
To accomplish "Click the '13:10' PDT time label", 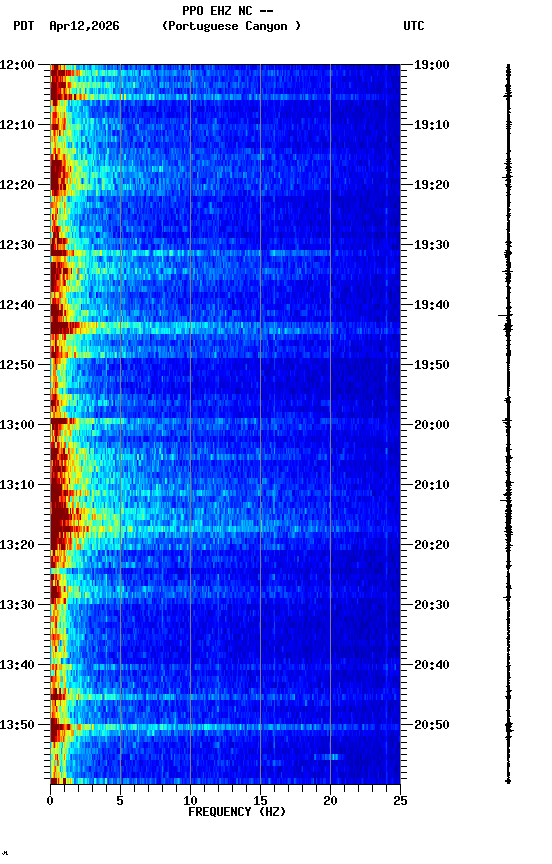I will coord(17,485).
